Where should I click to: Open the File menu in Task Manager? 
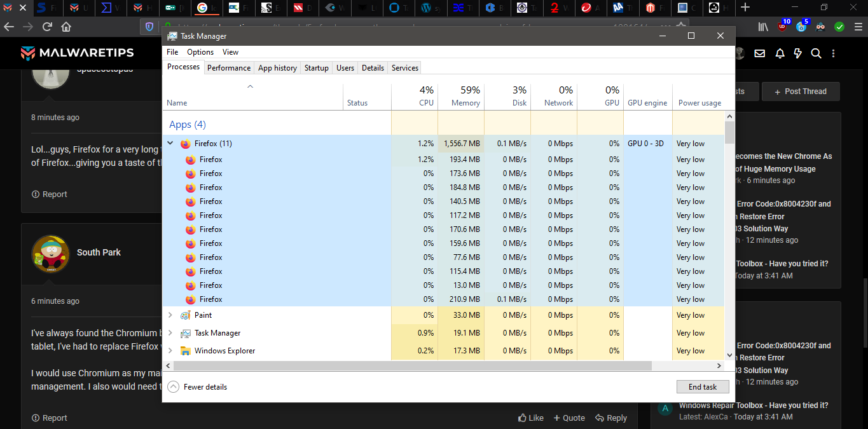(x=172, y=52)
